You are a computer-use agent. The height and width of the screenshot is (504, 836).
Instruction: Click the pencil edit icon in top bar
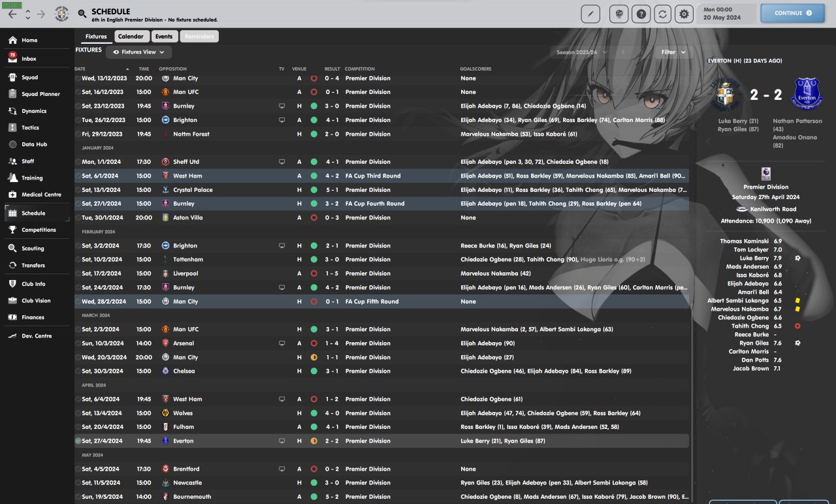[590, 14]
